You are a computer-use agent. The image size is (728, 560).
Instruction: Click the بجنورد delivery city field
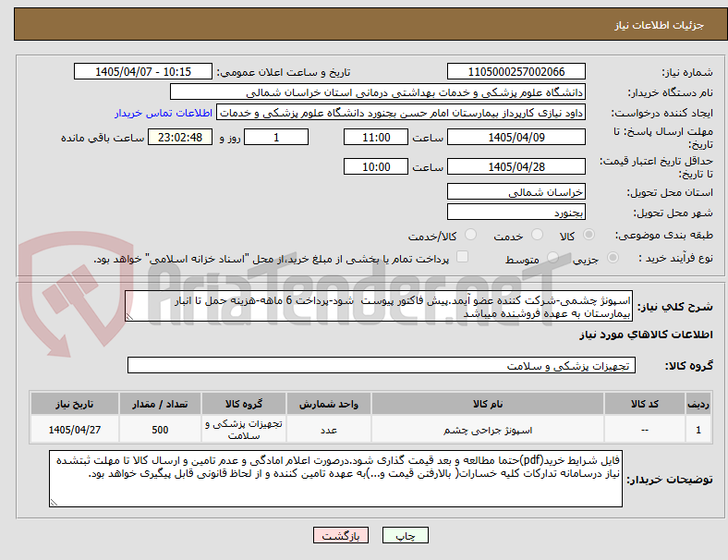(516, 213)
